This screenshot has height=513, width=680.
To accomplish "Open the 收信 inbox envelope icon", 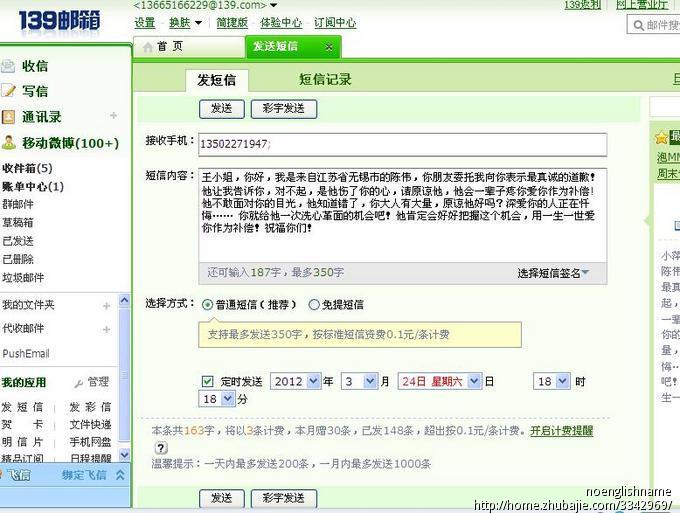I will [8, 66].
